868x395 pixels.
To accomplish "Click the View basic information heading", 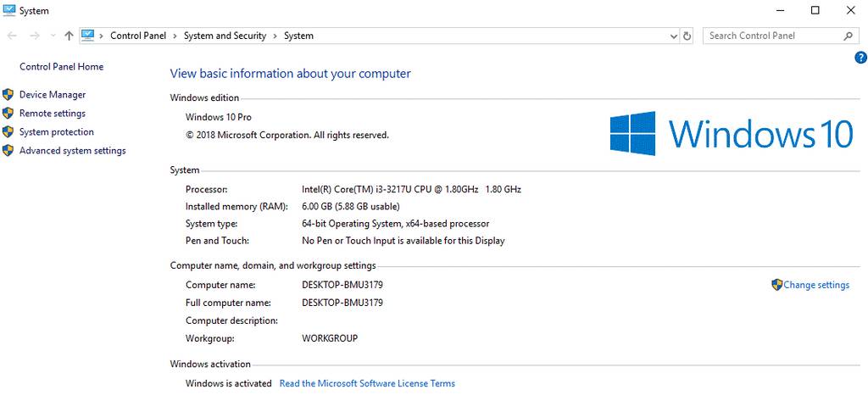I will point(290,74).
